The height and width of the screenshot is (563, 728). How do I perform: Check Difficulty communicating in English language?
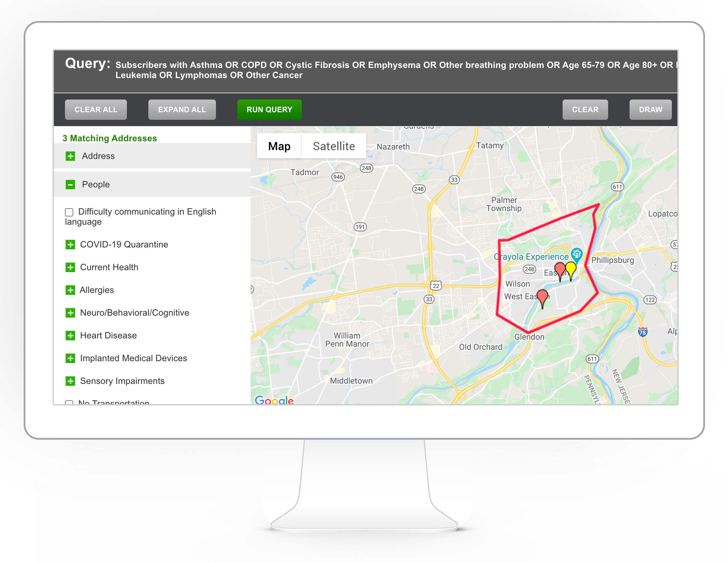(x=69, y=212)
